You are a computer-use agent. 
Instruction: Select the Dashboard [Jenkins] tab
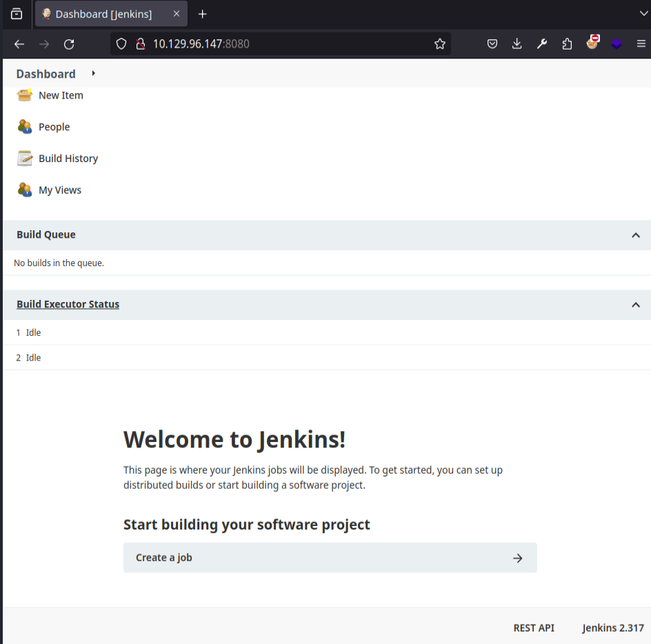pyautogui.click(x=103, y=14)
